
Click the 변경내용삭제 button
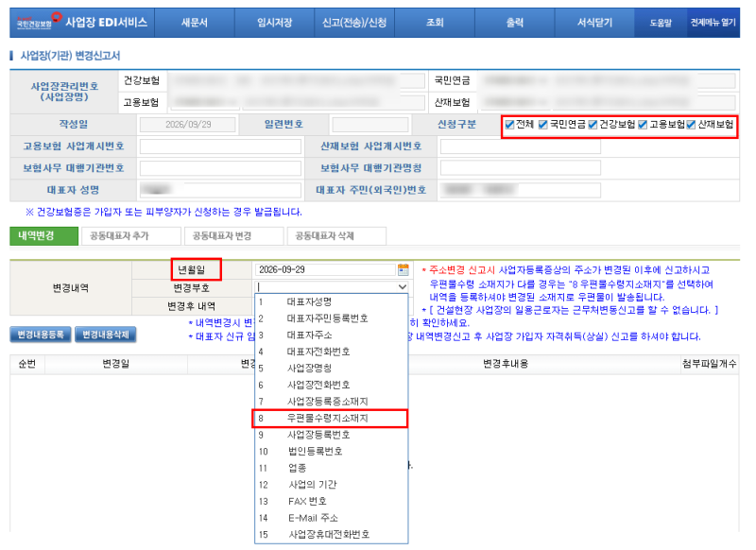point(106,335)
